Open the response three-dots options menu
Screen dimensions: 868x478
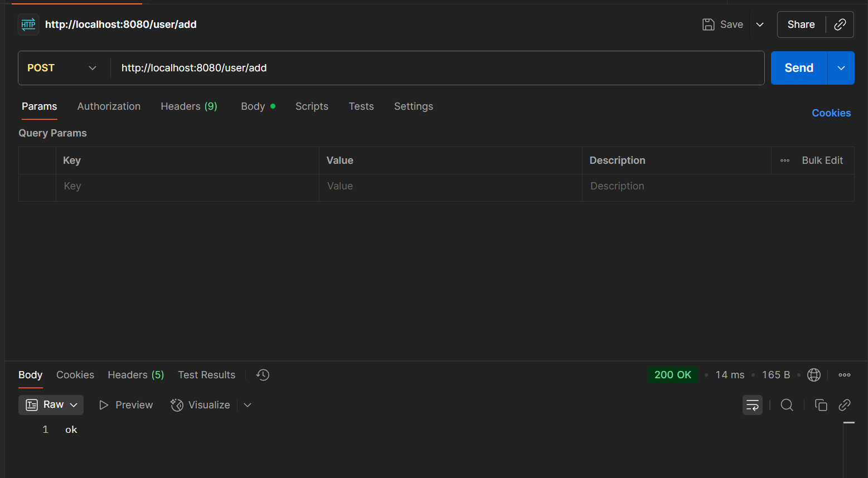tap(844, 375)
